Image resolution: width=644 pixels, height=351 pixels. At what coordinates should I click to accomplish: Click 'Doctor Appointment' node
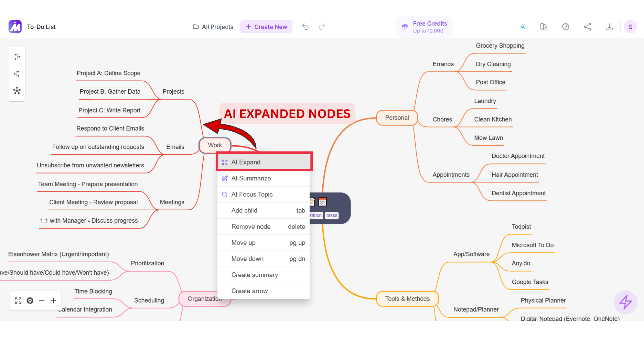point(518,156)
